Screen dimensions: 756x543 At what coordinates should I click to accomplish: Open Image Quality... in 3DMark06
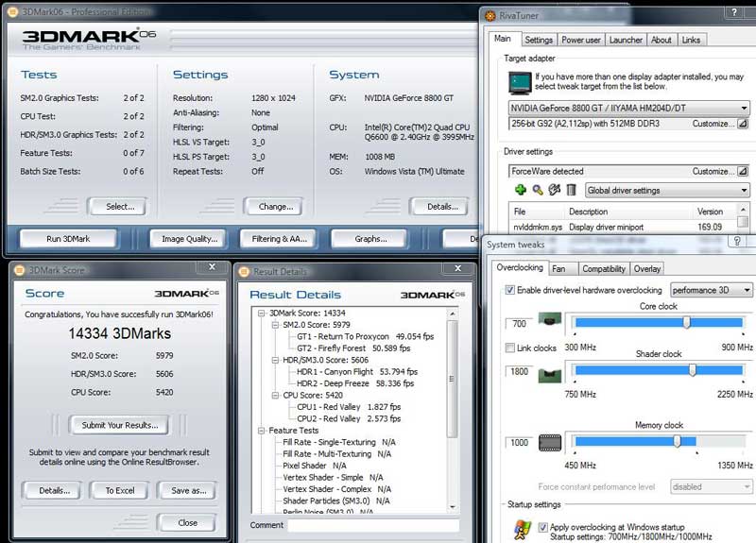190,239
